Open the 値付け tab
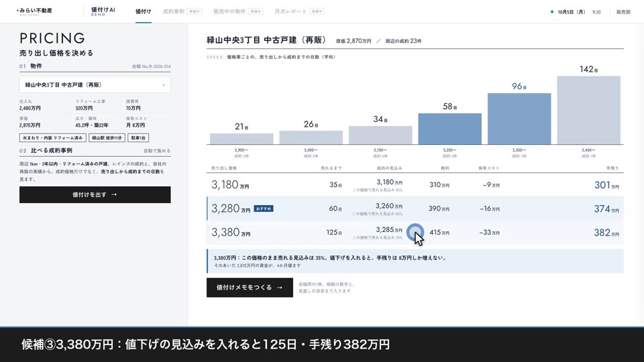The width and height of the screenshot is (644, 362). (144, 11)
